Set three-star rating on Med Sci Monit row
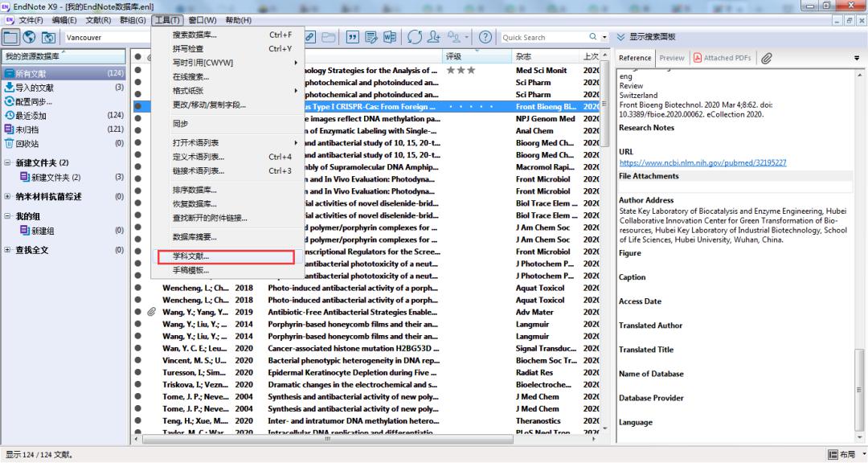 pyautogui.click(x=461, y=71)
